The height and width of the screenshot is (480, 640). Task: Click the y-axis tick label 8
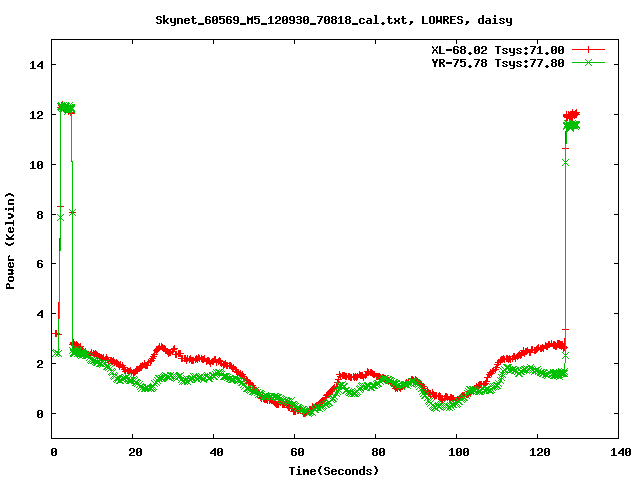click(40, 215)
